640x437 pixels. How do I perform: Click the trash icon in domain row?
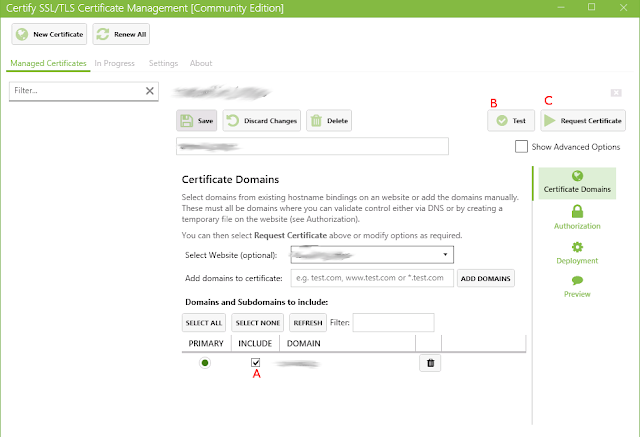pyautogui.click(x=430, y=363)
